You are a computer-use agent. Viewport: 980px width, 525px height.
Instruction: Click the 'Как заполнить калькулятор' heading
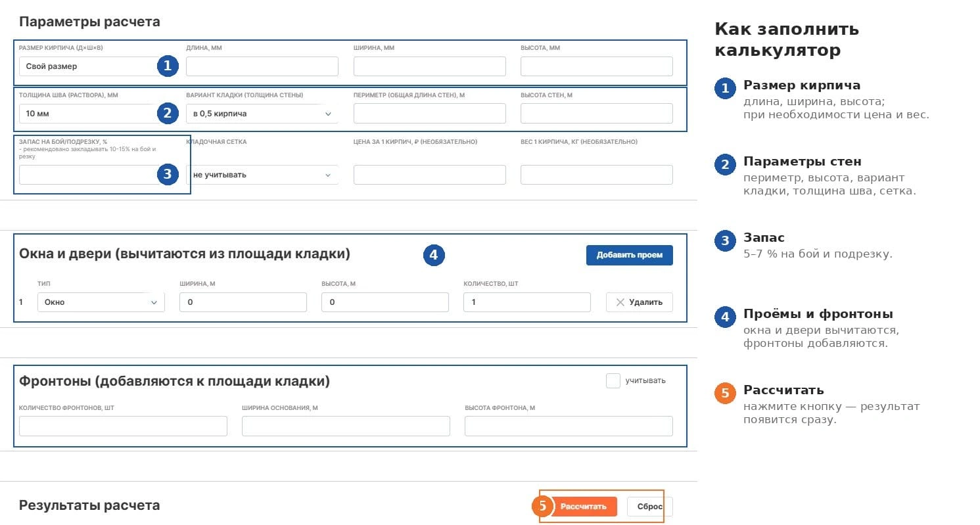click(787, 39)
